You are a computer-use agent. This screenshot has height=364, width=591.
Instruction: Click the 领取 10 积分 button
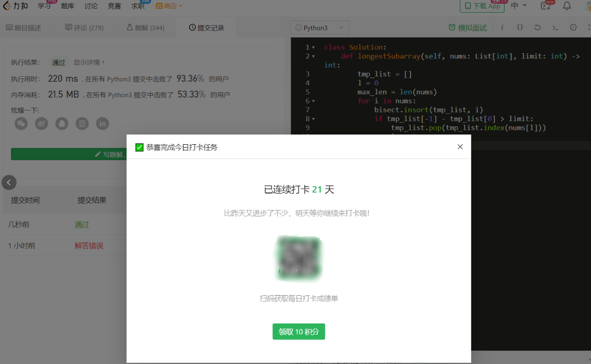(x=299, y=332)
